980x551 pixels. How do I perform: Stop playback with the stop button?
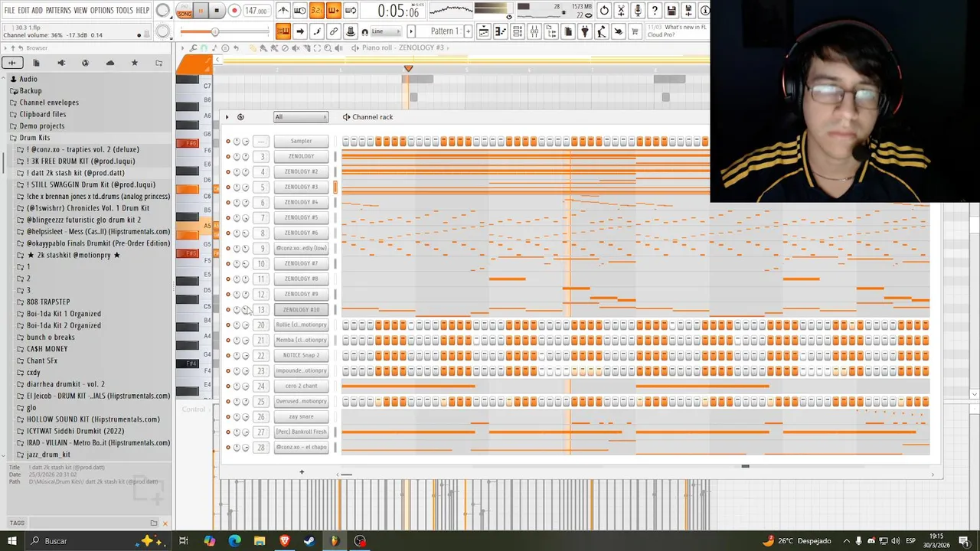[x=217, y=11]
